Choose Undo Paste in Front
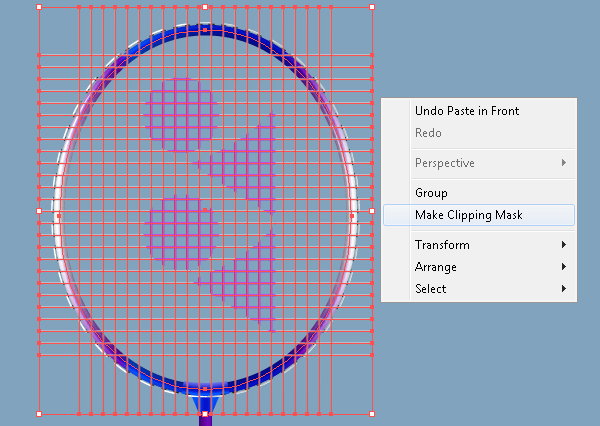This screenshot has width=600, height=426. (x=467, y=111)
